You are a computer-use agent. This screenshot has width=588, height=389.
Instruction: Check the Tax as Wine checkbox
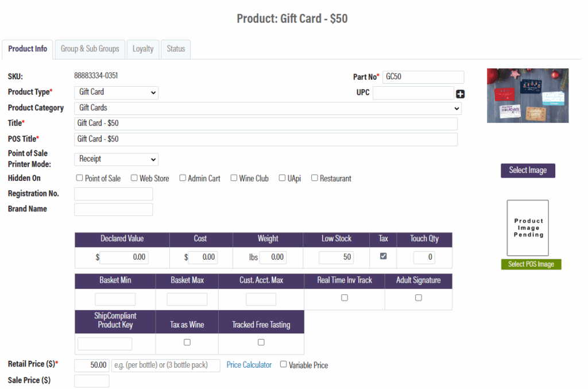point(187,342)
